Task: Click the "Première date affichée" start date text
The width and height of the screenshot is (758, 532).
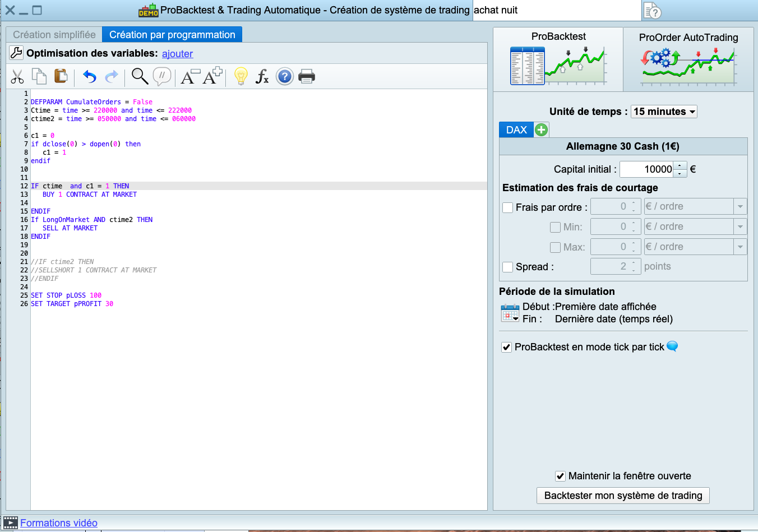Action: tap(606, 307)
